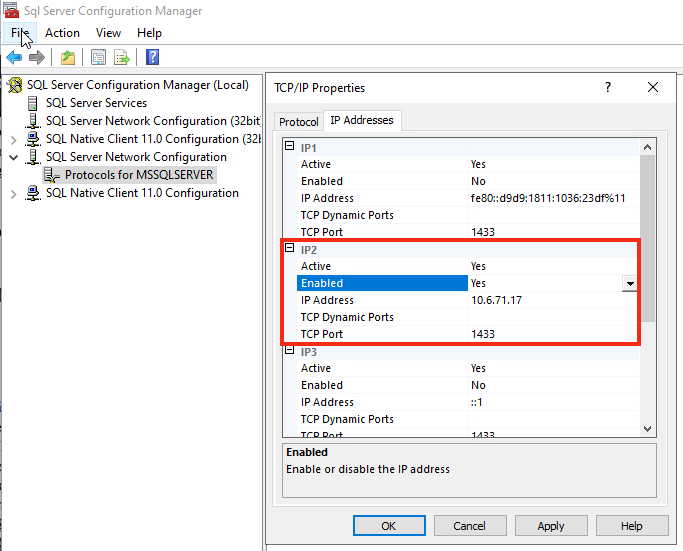Click IP3 Enabled value No

coord(478,385)
